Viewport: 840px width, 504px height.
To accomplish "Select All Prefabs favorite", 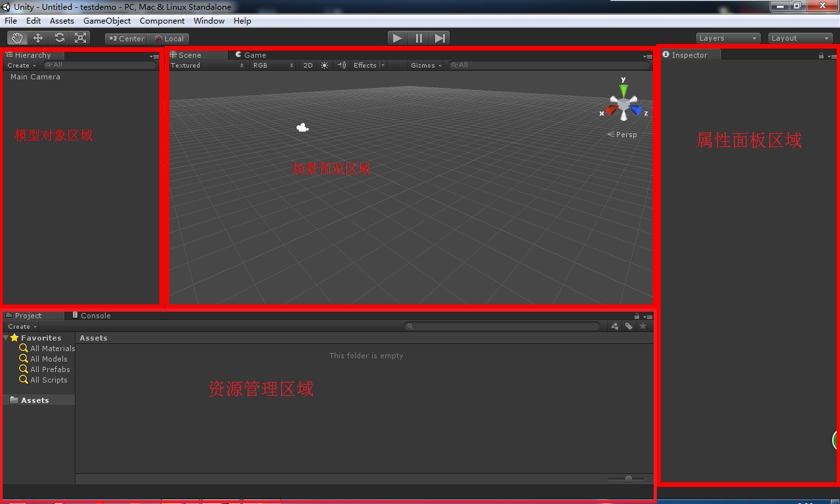I will pos(45,369).
